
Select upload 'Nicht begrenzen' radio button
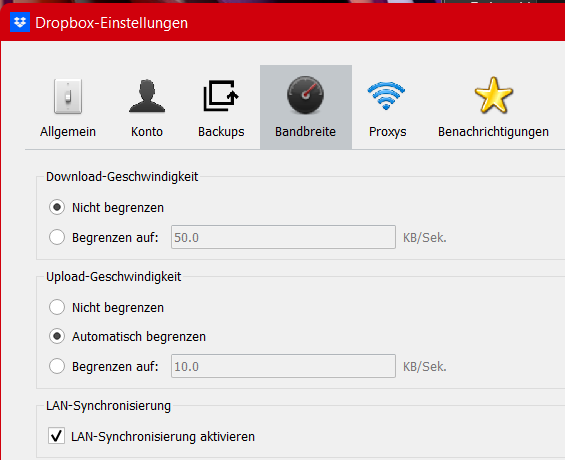coord(57,307)
